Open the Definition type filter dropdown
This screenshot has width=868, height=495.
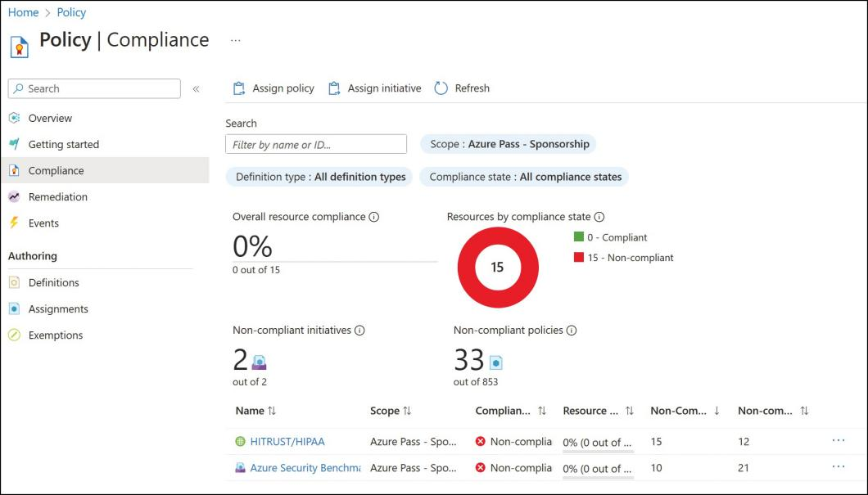tap(319, 177)
